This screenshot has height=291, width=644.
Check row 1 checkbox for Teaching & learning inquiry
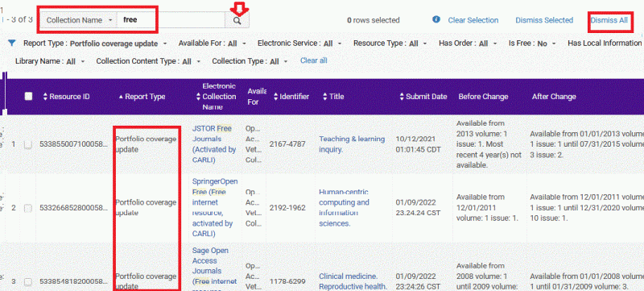(28, 144)
